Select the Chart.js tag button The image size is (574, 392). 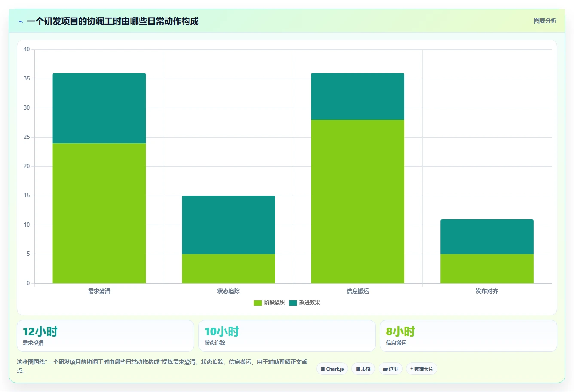pos(332,369)
